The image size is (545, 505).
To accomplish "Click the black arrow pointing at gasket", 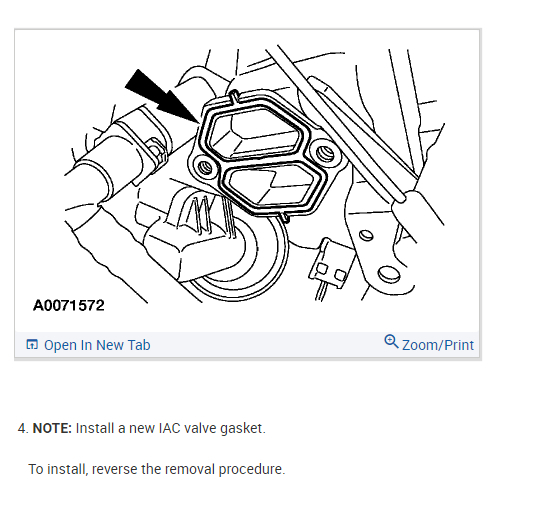I will [x=160, y=95].
